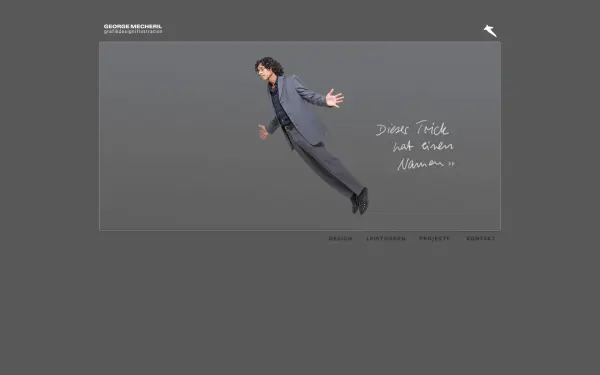Open the Design menu item

pos(340,238)
